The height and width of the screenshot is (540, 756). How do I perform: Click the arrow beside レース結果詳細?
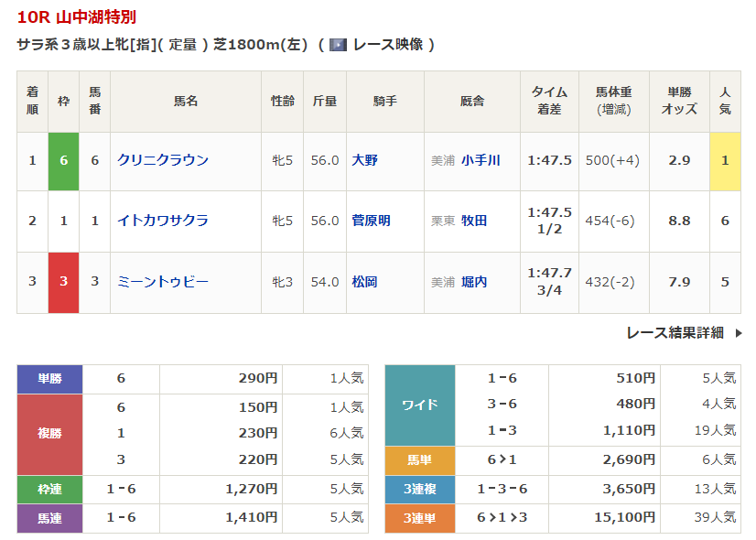[x=739, y=333]
